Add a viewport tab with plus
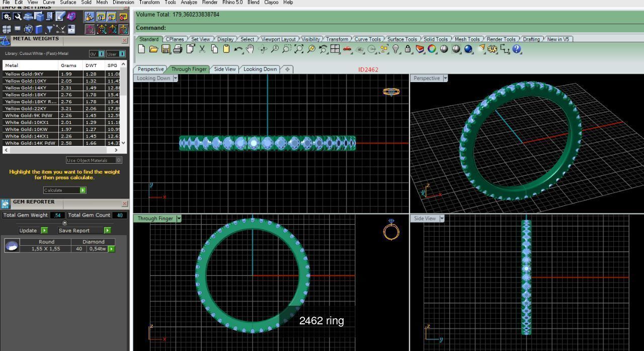Viewport: 644px width, 351px height. click(287, 69)
